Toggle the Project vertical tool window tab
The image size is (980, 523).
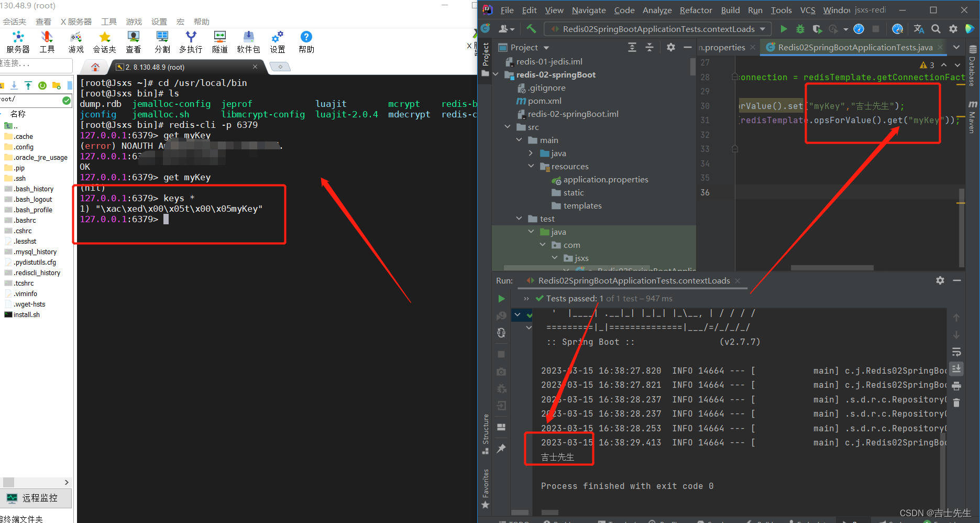tap(486, 59)
